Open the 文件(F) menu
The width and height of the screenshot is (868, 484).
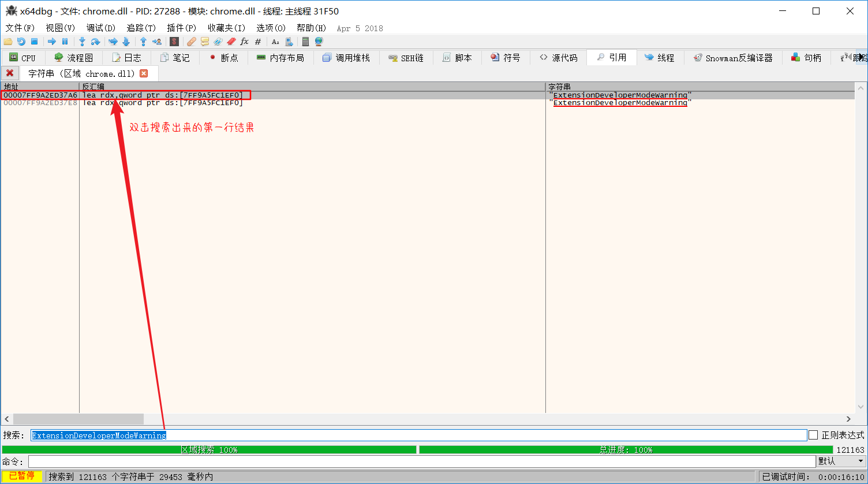pyautogui.click(x=20, y=28)
